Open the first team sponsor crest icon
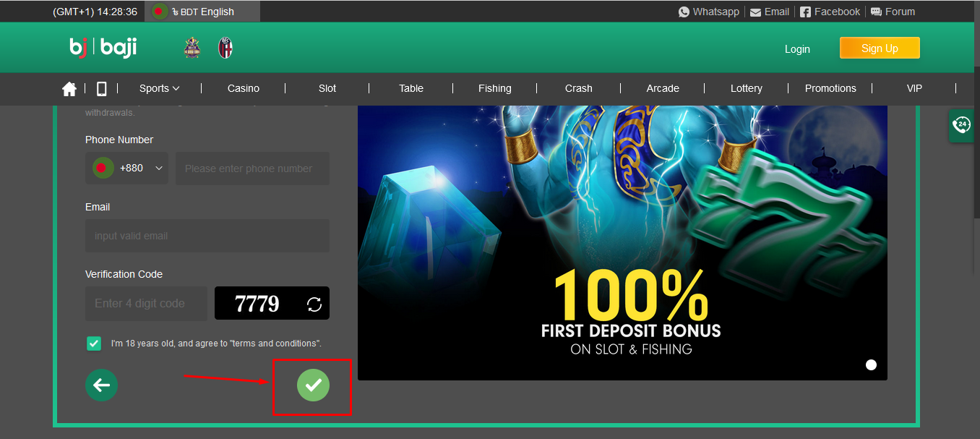 (192, 48)
